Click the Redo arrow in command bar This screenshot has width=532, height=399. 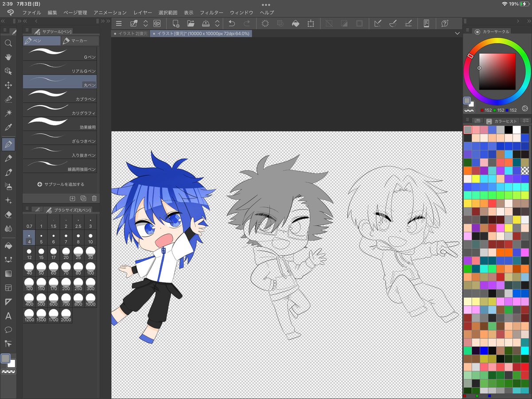click(247, 24)
